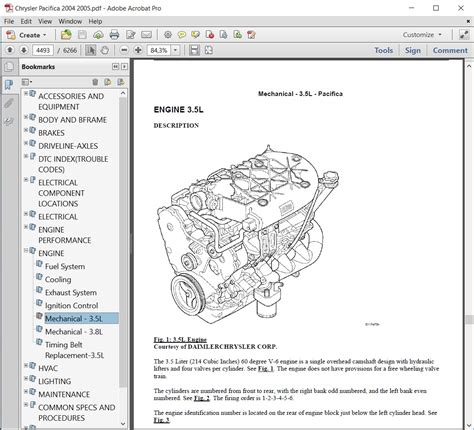Viewport: 474px width, 430px height.
Task: Open the Signatures panel icon
Action: click(x=9, y=121)
